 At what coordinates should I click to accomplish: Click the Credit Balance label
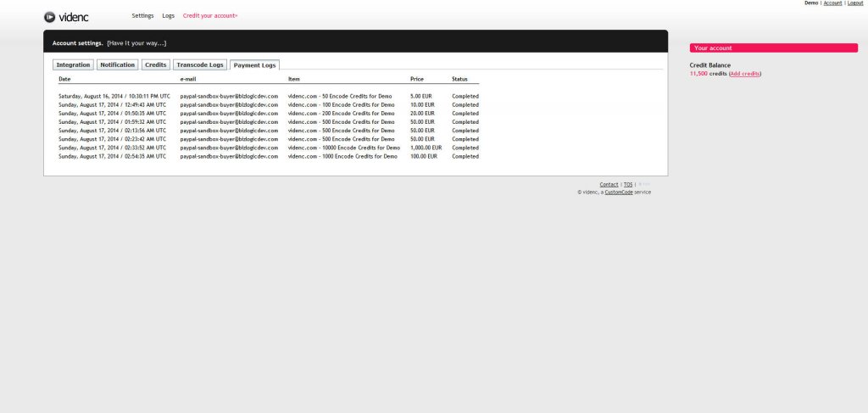tap(710, 65)
